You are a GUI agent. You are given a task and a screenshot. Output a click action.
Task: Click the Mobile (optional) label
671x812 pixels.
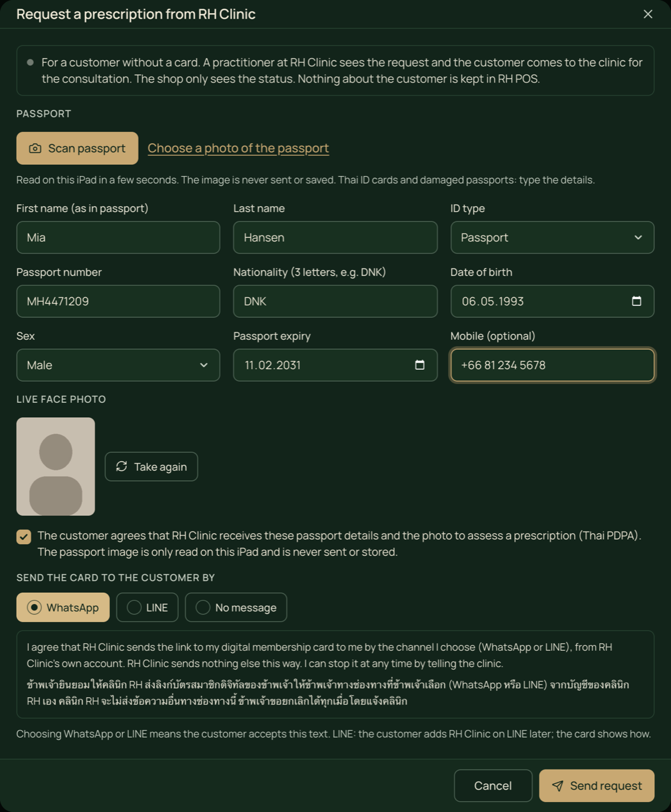pyautogui.click(x=492, y=336)
